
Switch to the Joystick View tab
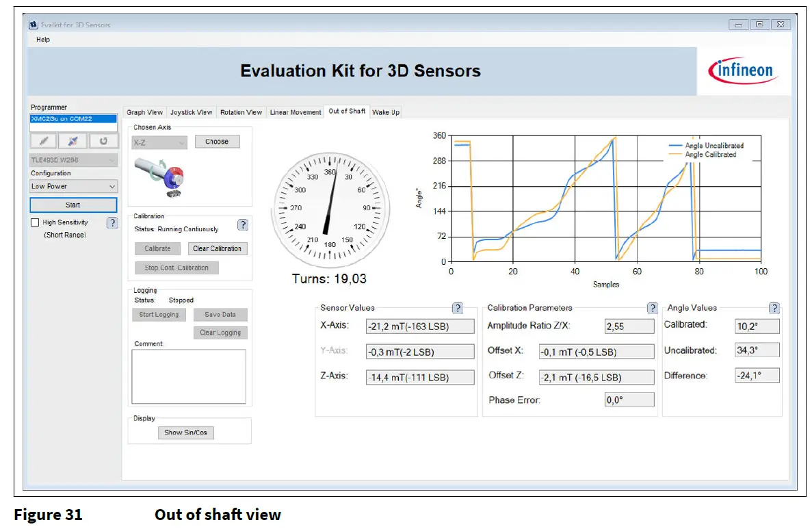point(191,112)
